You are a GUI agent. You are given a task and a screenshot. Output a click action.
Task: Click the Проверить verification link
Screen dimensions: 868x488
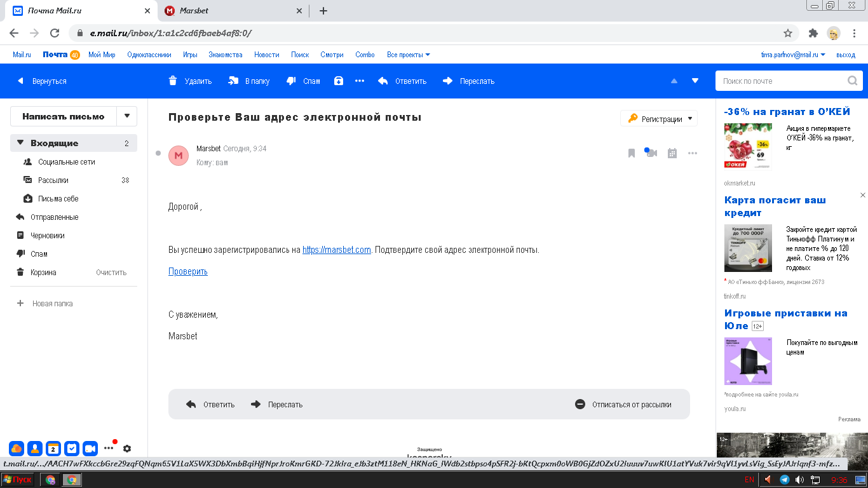188,271
